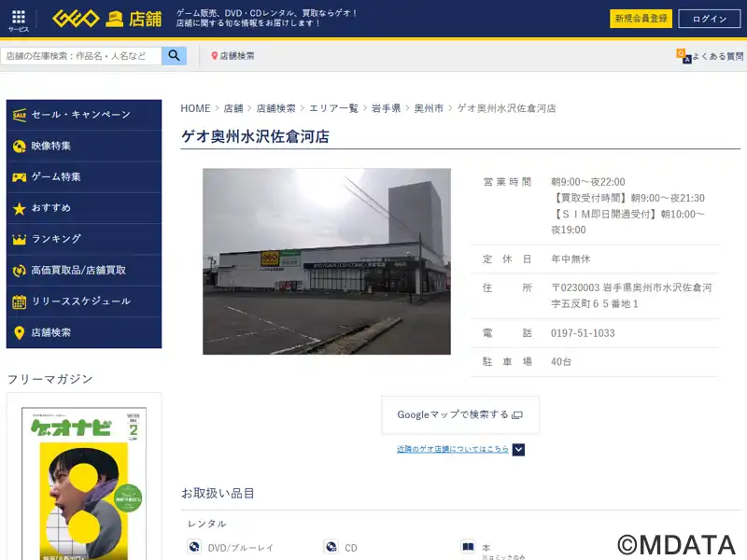The image size is (747, 560).
Task: Click the GEO logo in header
Action: coord(76,19)
